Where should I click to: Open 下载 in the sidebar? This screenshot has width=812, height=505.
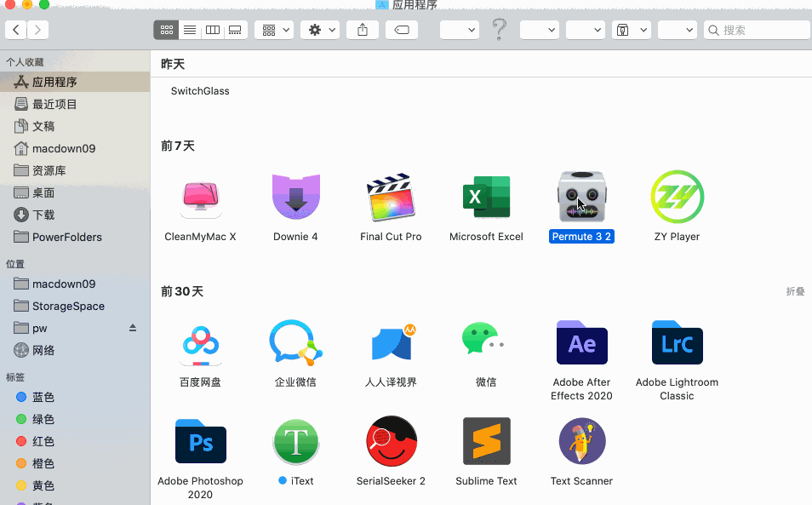tap(75, 215)
